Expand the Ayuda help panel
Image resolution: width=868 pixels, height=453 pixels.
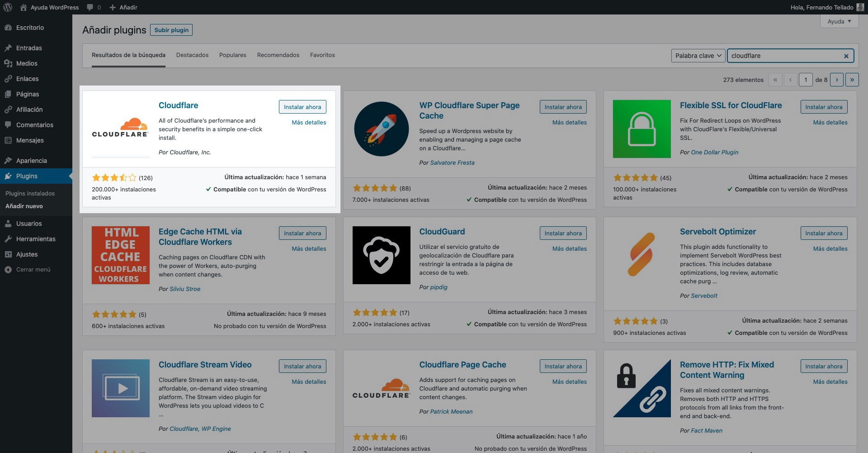(839, 21)
